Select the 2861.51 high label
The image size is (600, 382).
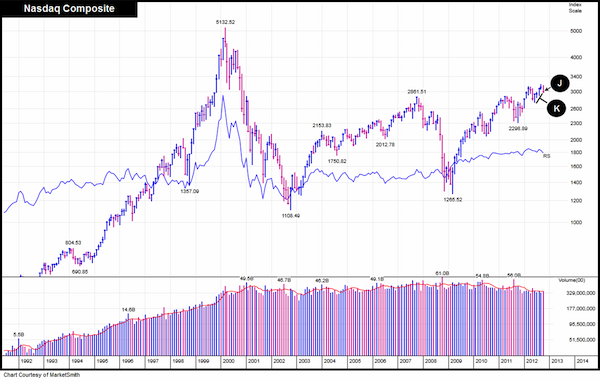417,91
